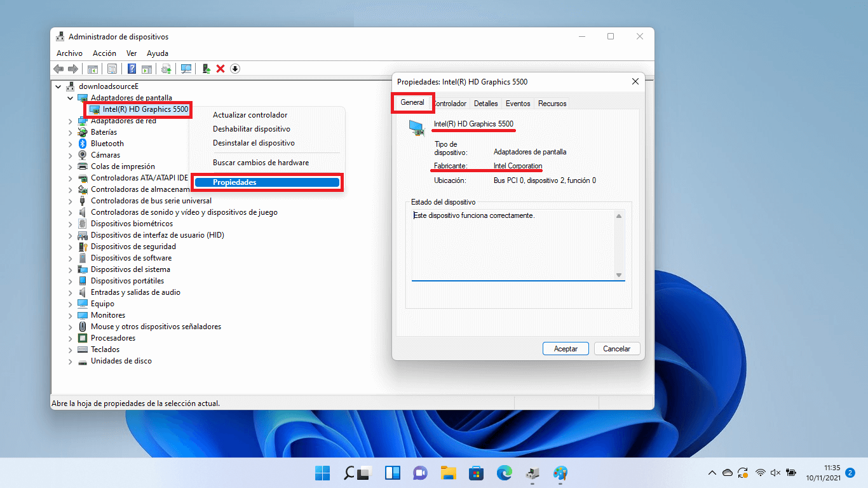
Task: Switch to the General tab
Action: [x=412, y=102]
